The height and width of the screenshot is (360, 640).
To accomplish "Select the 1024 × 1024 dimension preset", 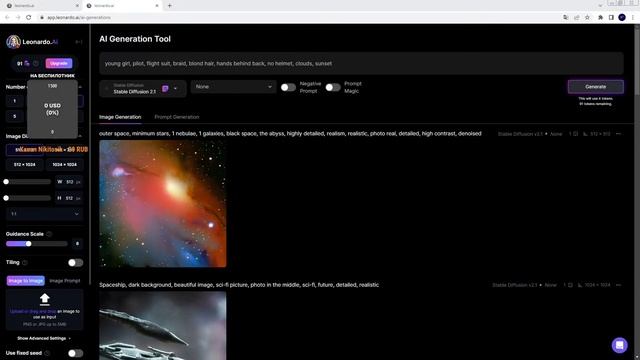I will [x=64, y=164].
